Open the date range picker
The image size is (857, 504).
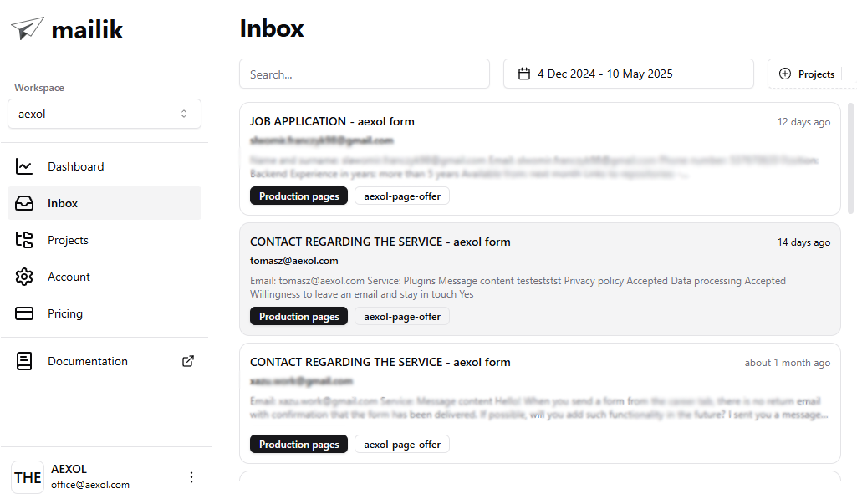pos(628,74)
